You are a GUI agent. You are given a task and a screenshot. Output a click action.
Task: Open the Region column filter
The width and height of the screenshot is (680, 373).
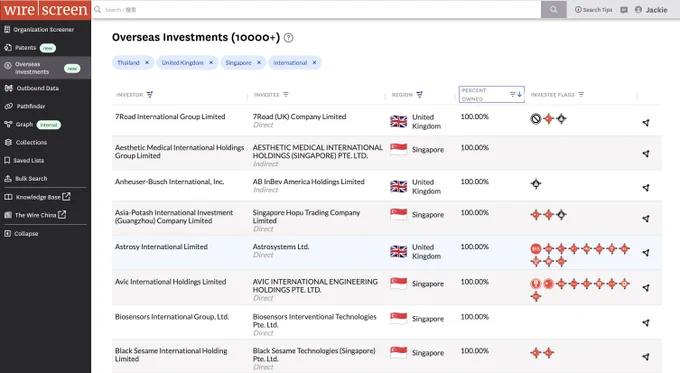tap(419, 94)
